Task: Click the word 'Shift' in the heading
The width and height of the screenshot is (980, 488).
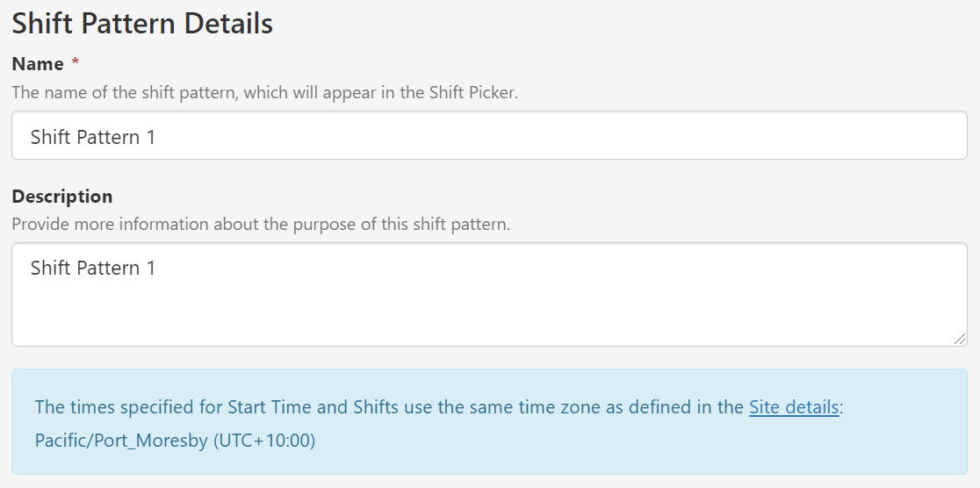Action: (x=41, y=24)
